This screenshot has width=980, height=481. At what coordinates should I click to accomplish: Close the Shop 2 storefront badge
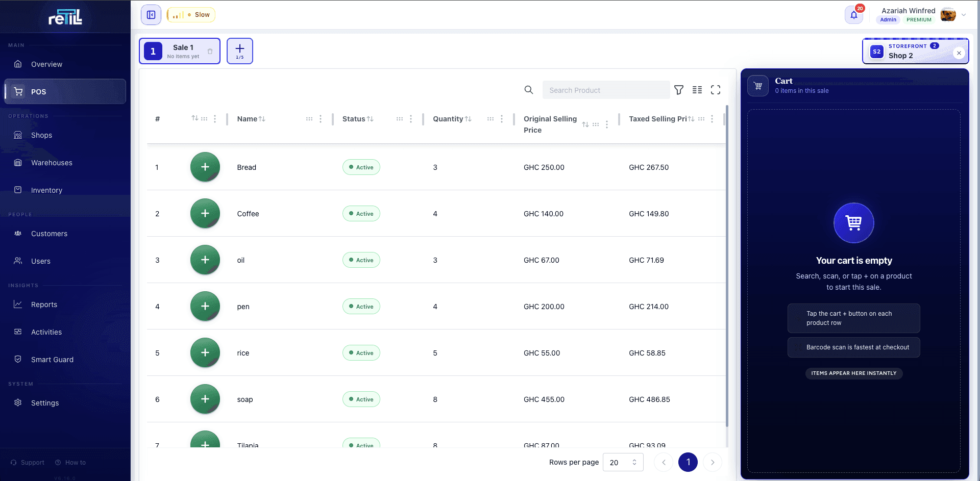(x=959, y=53)
